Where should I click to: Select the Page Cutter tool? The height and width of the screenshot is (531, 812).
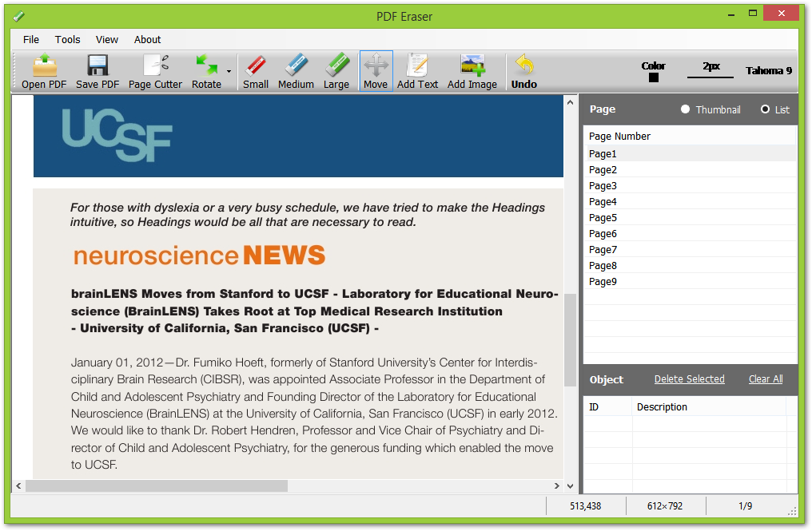coord(155,71)
